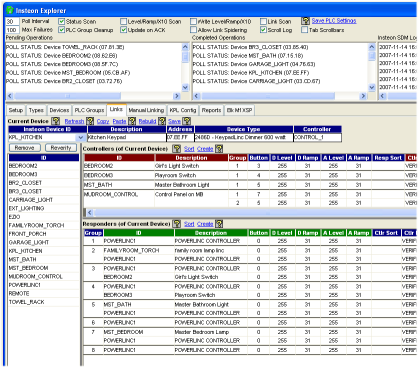This screenshot has height=367, width=418.
Task: Click the Remove button
Action: [25, 148]
